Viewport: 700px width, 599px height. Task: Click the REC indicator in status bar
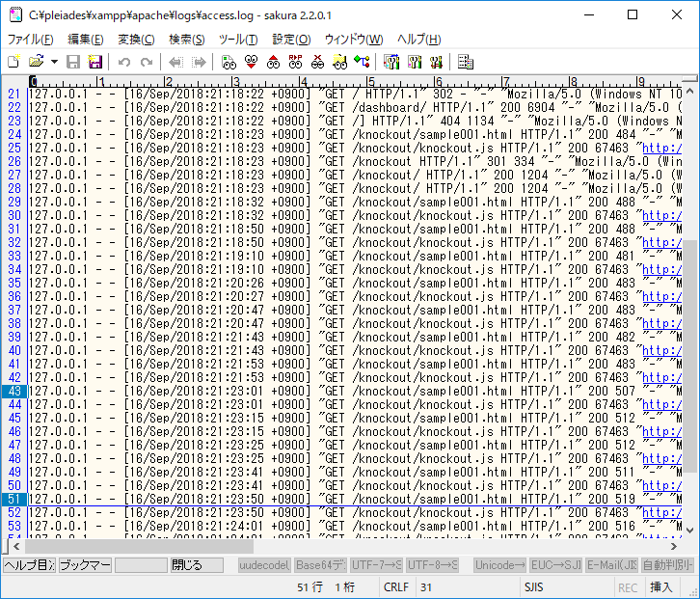tap(628, 587)
